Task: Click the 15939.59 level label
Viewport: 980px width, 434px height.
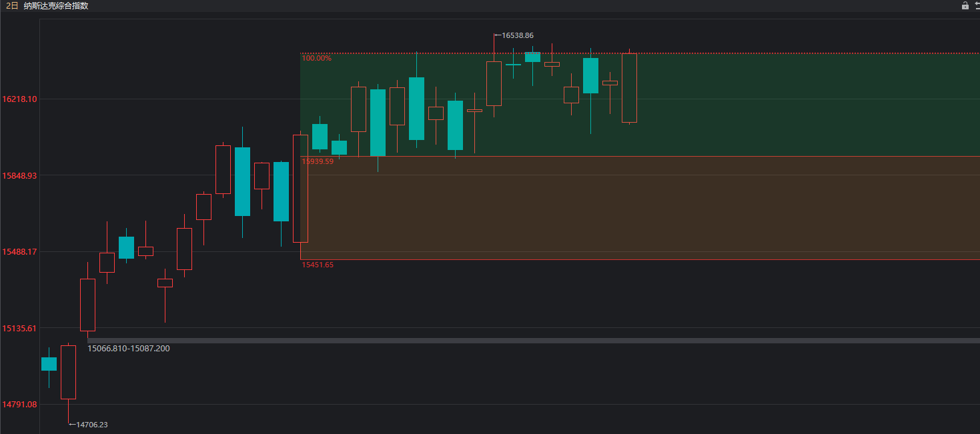Action: coord(318,161)
